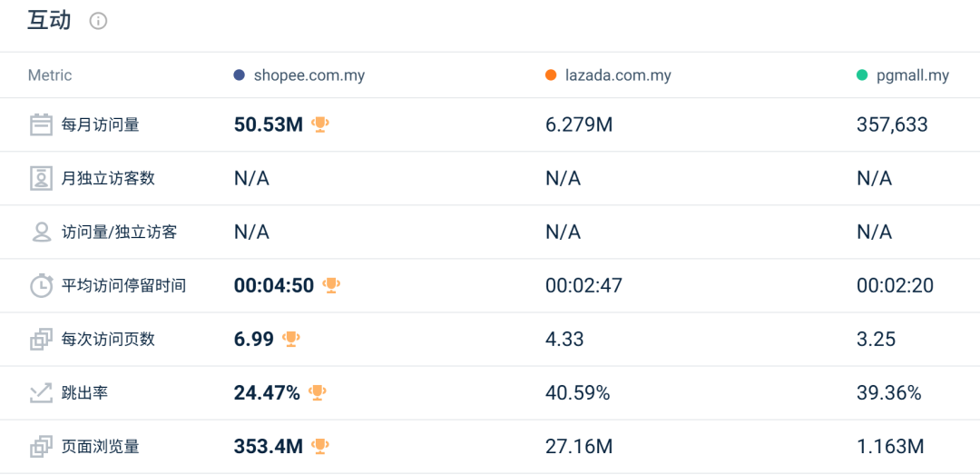Click the stopwatch icon for 平均访问停留时间
980x475 pixels.
pos(41,286)
